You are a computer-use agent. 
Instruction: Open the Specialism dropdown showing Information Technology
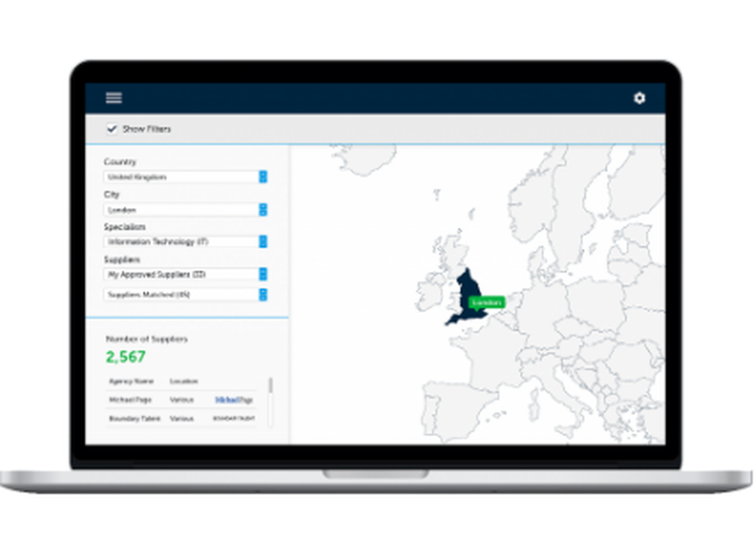[x=186, y=241]
